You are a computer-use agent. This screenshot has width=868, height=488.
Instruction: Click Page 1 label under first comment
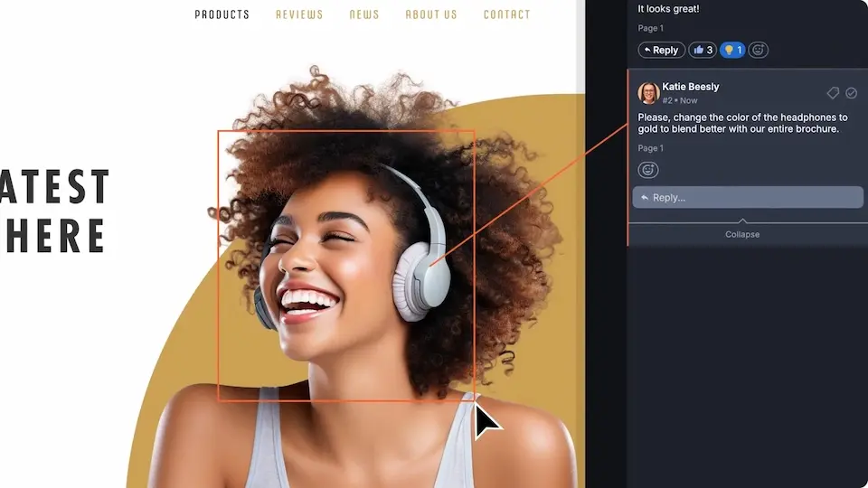(x=650, y=28)
